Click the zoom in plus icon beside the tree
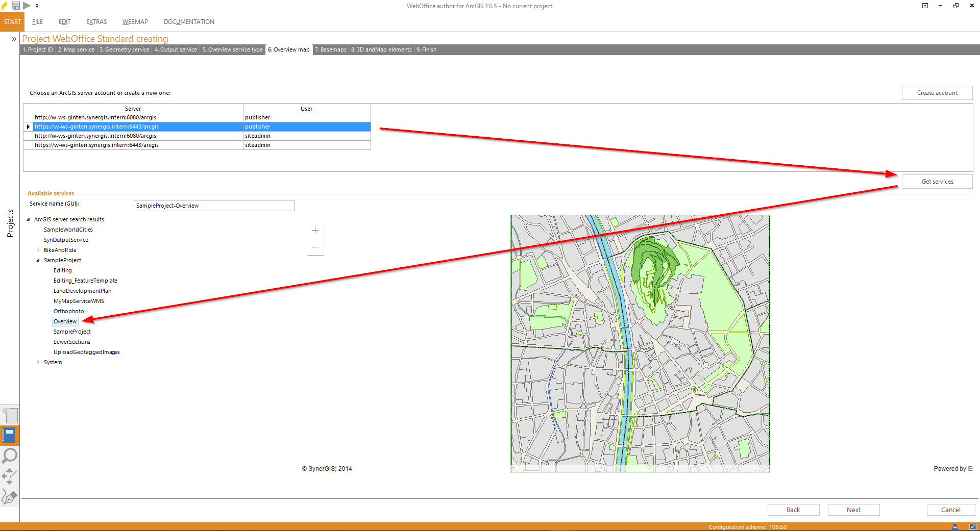 pyautogui.click(x=315, y=230)
